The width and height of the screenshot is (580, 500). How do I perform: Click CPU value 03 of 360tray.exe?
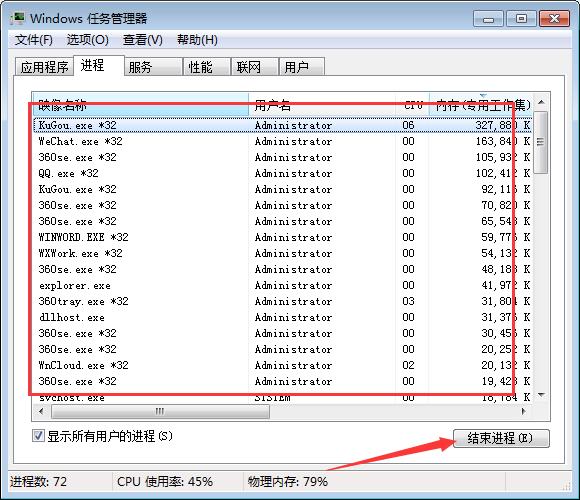point(408,301)
